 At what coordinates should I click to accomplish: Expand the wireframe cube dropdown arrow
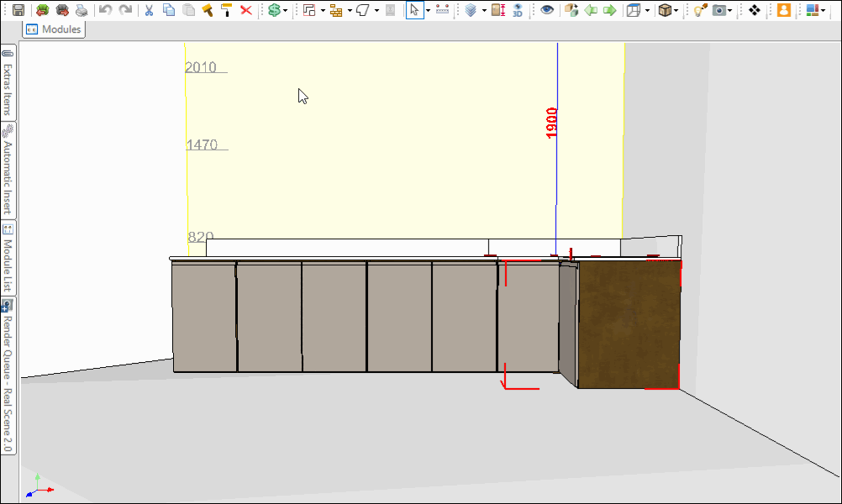coord(647,10)
